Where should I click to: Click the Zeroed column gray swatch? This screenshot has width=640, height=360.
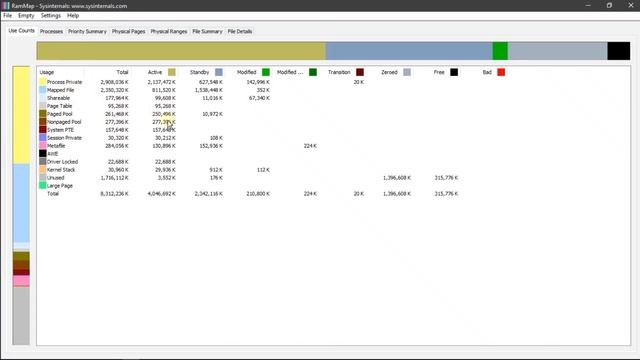(x=407, y=72)
